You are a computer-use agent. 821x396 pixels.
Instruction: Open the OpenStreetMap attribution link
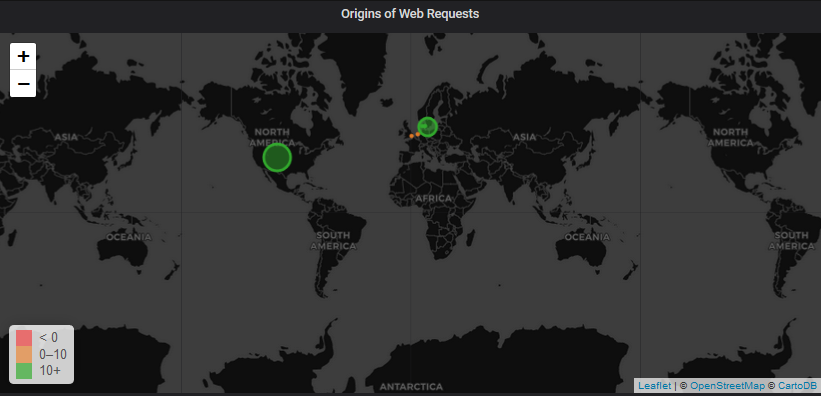point(727,386)
